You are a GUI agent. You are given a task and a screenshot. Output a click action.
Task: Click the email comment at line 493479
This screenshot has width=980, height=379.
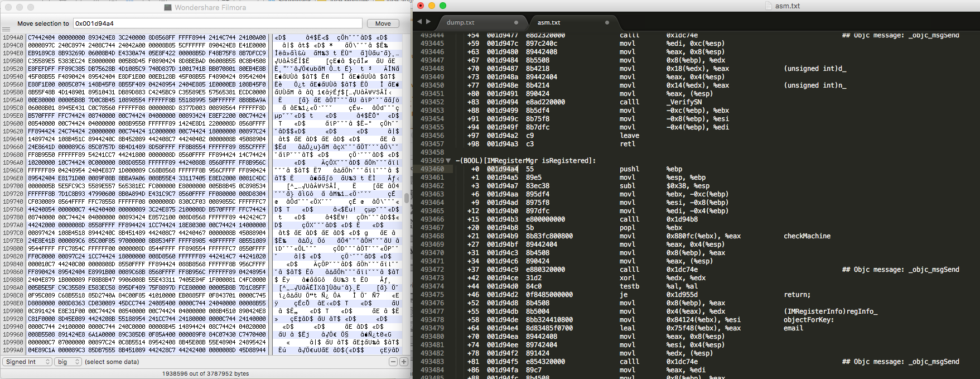pyautogui.click(x=793, y=328)
